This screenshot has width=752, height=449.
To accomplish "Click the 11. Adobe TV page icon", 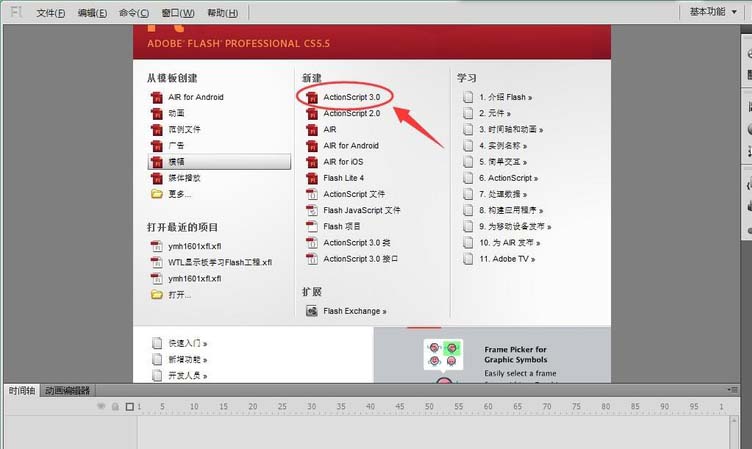I will 468,259.
